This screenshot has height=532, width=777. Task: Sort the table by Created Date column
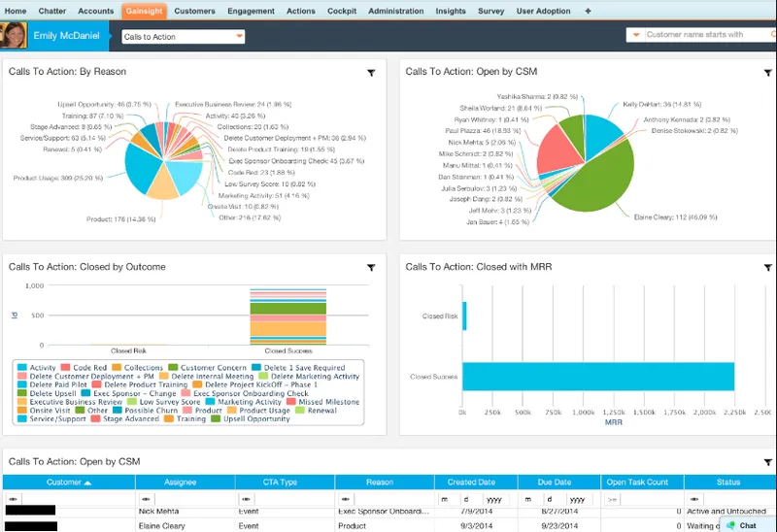471,482
